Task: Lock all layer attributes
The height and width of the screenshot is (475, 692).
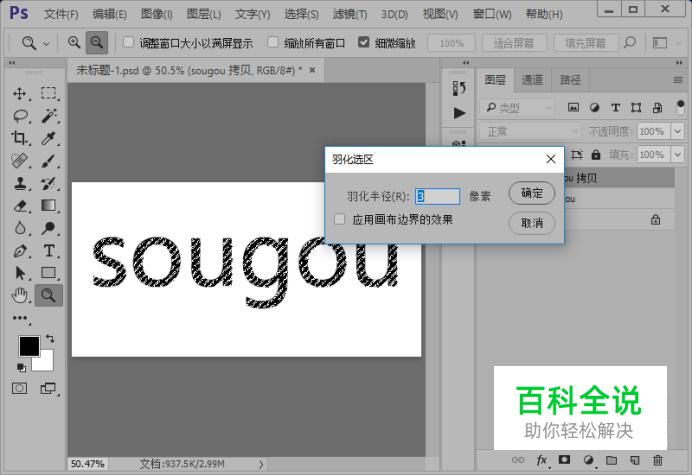Action: (596, 155)
